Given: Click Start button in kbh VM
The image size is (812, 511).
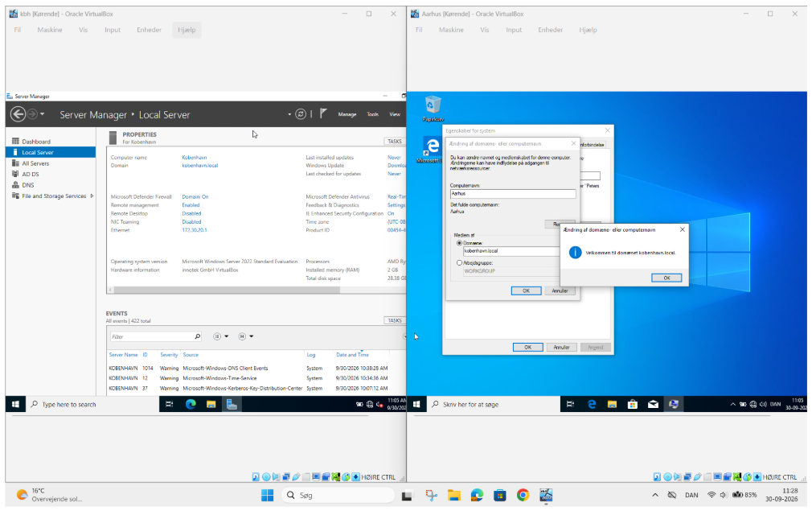Looking at the screenshot, I should (15, 404).
